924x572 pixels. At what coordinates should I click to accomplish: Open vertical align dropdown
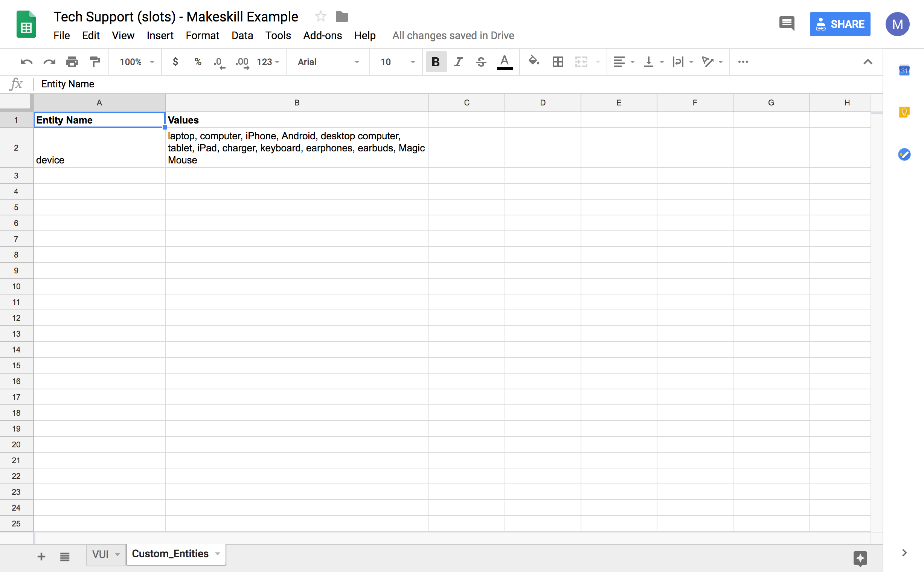tap(653, 62)
